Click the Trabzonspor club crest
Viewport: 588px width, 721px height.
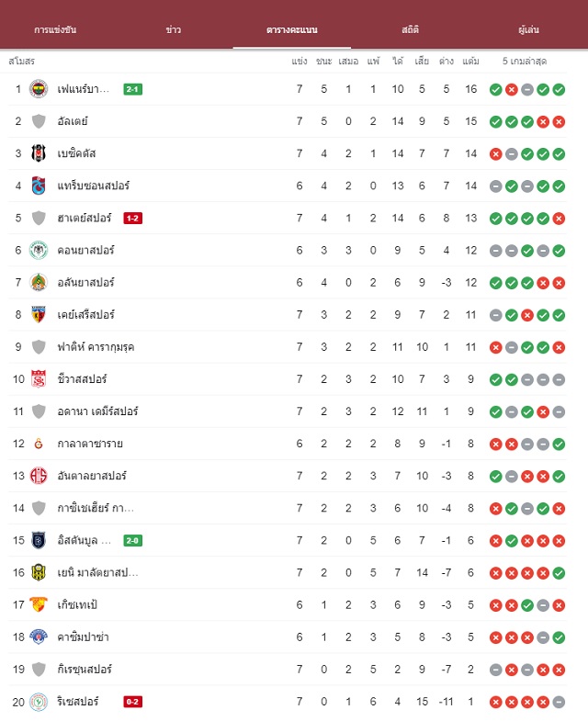point(39,186)
